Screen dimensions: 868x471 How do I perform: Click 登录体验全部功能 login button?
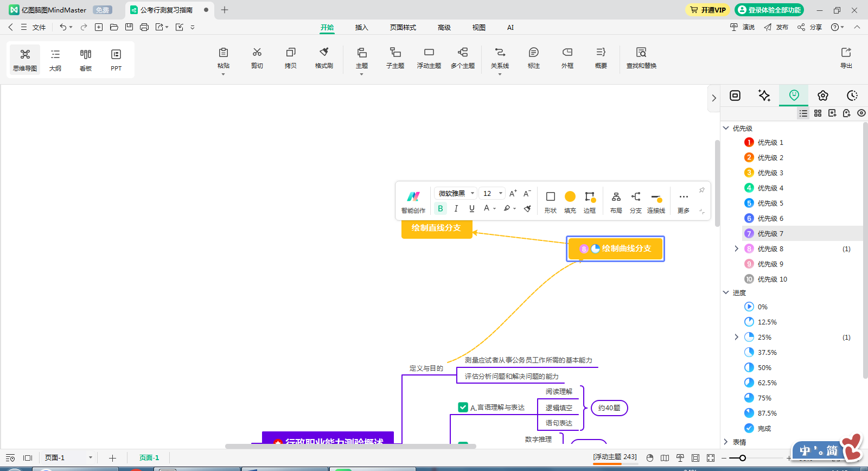[769, 10]
